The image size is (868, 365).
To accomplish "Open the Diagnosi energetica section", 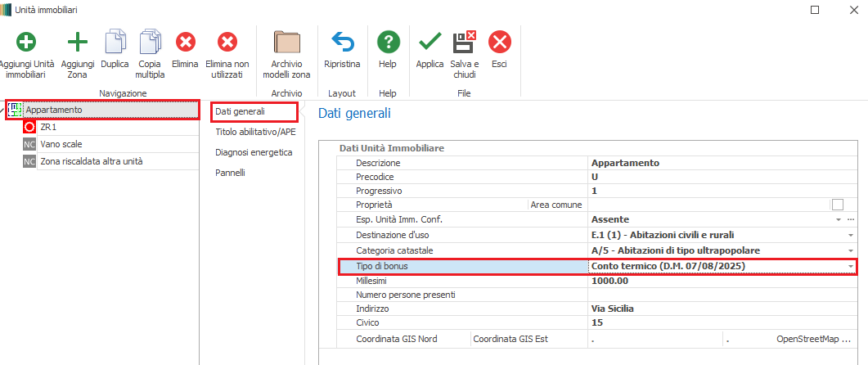I will tap(254, 152).
